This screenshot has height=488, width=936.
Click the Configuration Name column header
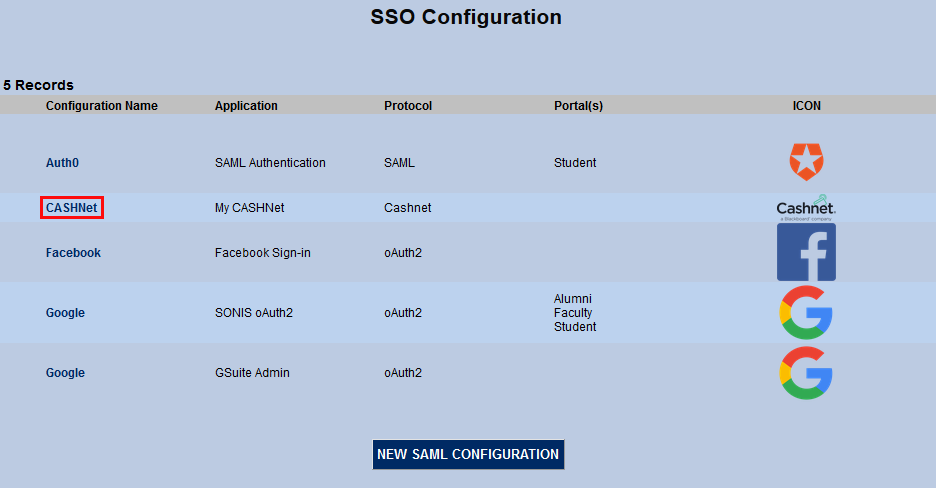tap(101, 106)
